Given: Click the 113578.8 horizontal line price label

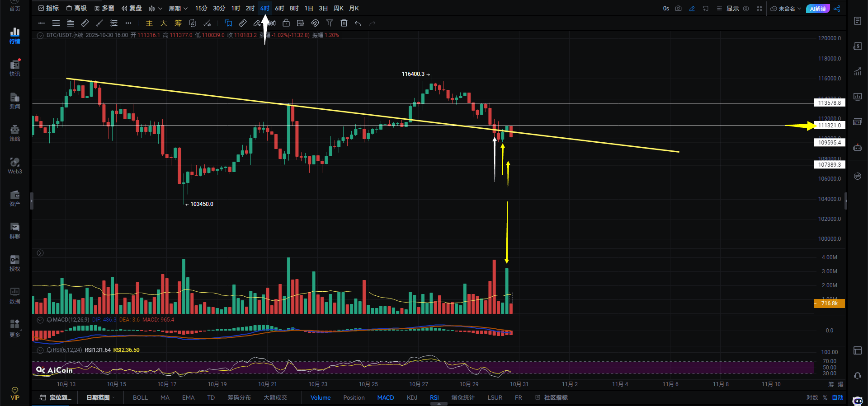Looking at the screenshot, I should click(x=830, y=103).
